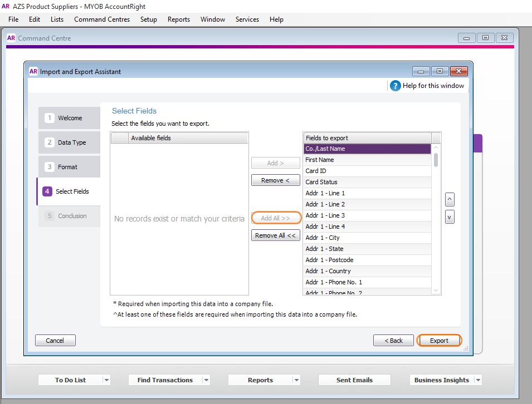Click the scroll-down arrow of the Fields to export list

tap(436, 290)
